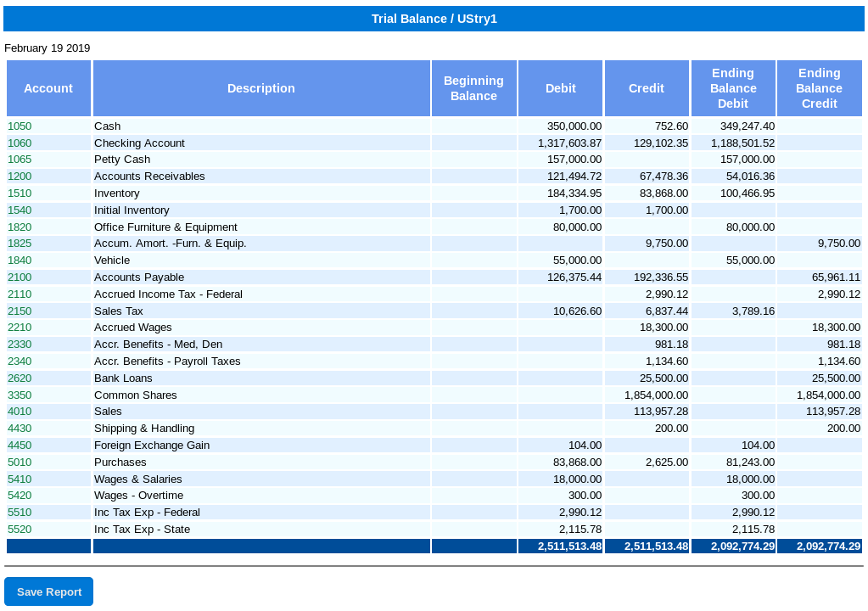The width and height of the screenshot is (868, 611).
Task: Open account 1065 Petty Cash link
Action: (20, 160)
